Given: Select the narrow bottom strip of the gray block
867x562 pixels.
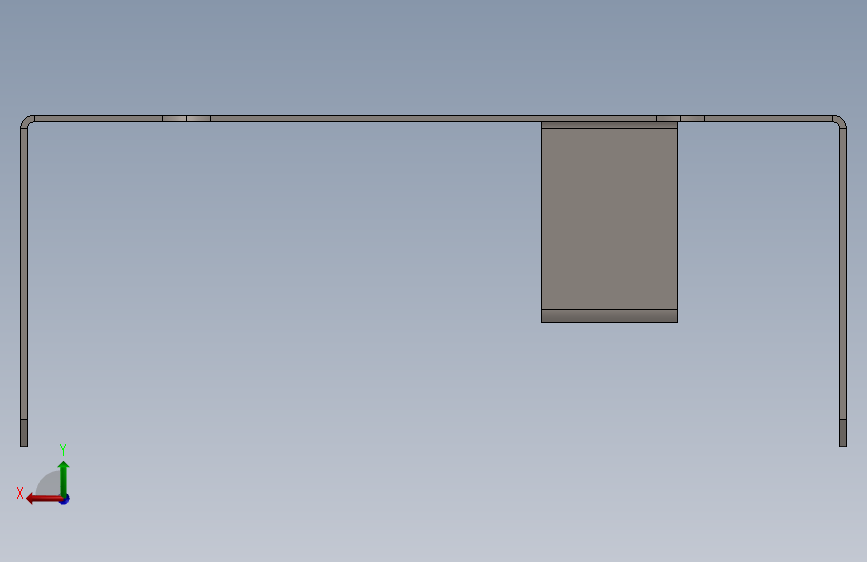Looking at the screenshot, I should click(x=609, y=316).
